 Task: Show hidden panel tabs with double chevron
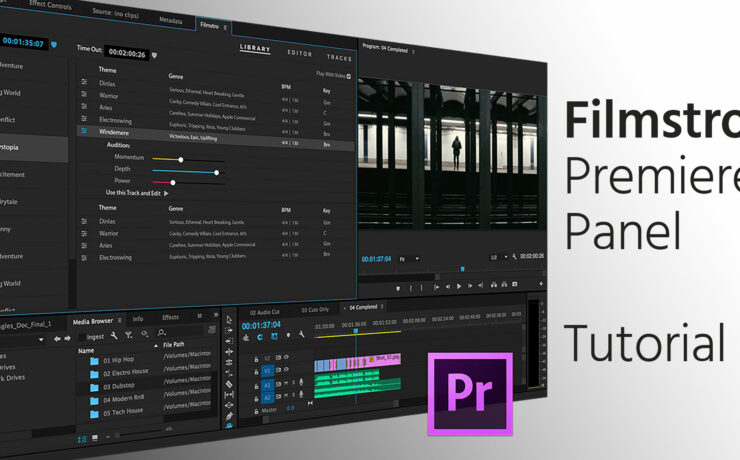216,315
